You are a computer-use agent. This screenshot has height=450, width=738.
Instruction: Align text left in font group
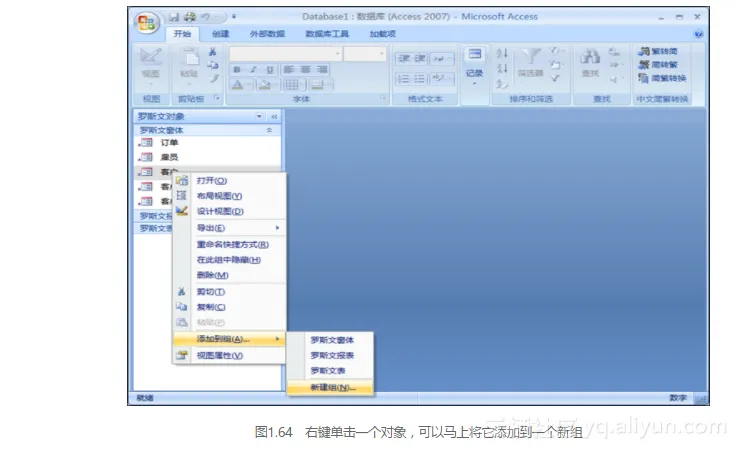pyautogui.click(x=289, y=70)
